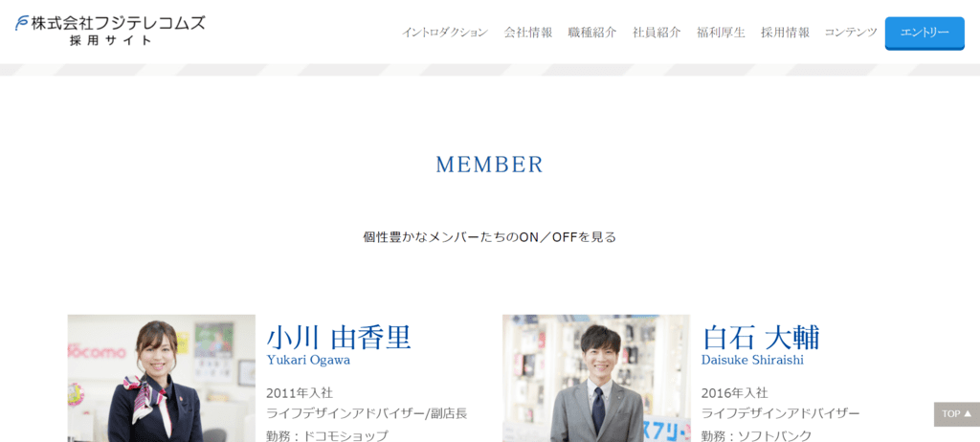Open the コンテンツ menu item
980x442 pixels.
coord(851,33)
